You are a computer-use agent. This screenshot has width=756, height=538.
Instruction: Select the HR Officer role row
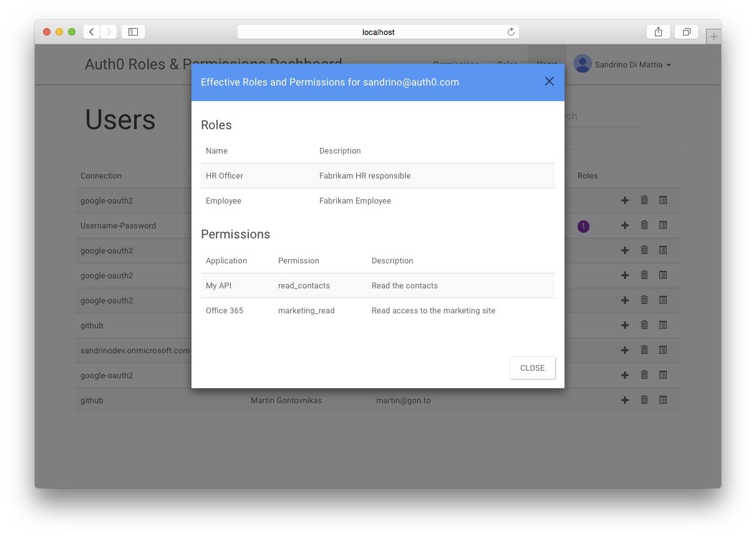tap(377, 176)
